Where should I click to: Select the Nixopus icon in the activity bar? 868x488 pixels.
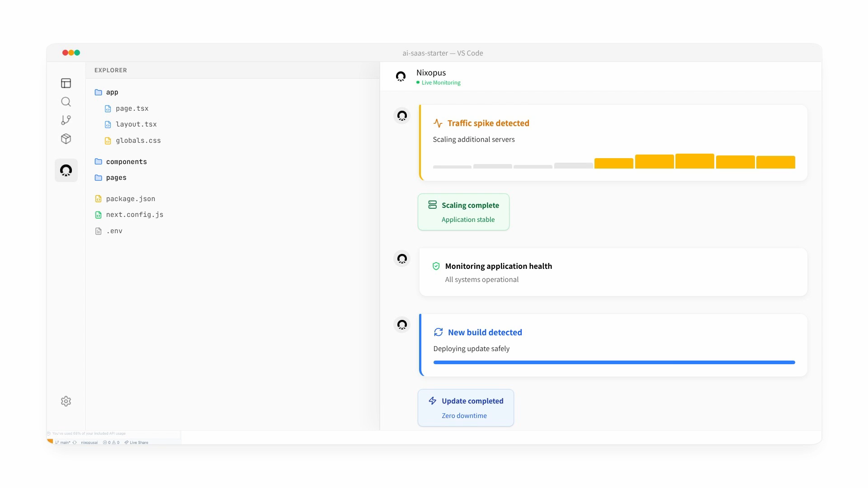pos(66,170)
